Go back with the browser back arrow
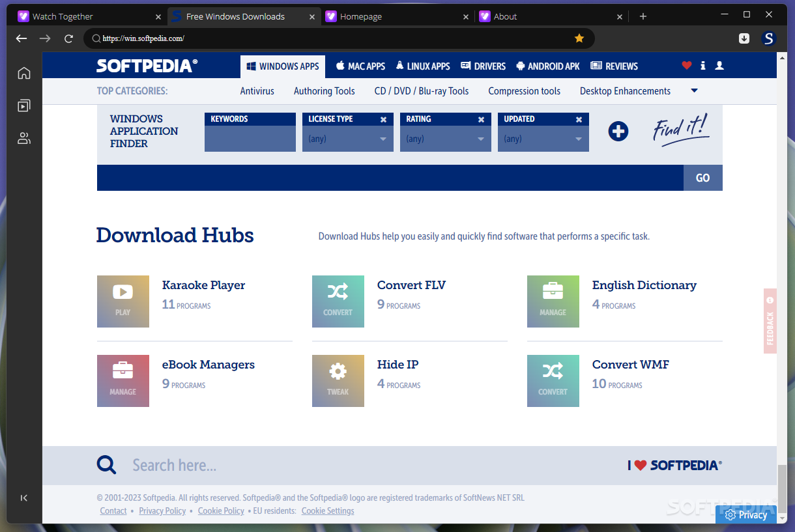This screenshot has height=532, width=795. [22, 38]
